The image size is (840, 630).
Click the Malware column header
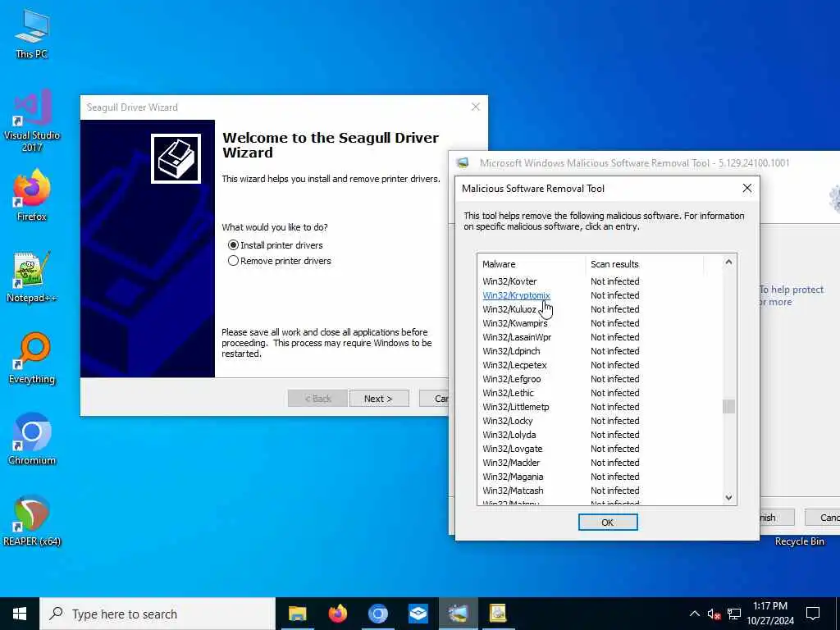531,264
